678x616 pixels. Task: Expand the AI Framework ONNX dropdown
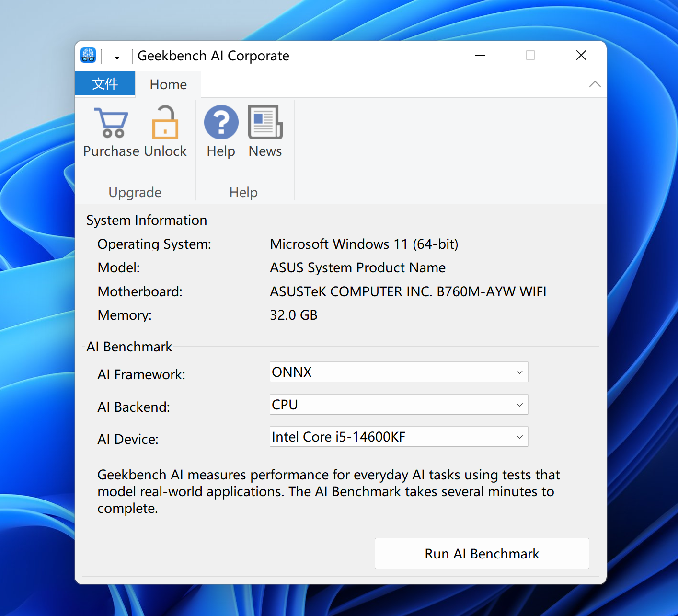pyautogui.click(x=399, y=372)
